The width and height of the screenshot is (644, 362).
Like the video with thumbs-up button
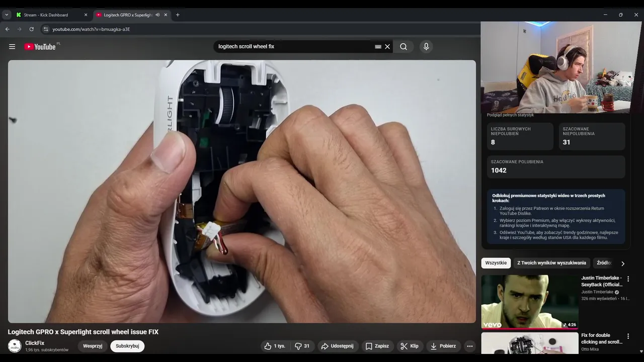click(275, 346)
